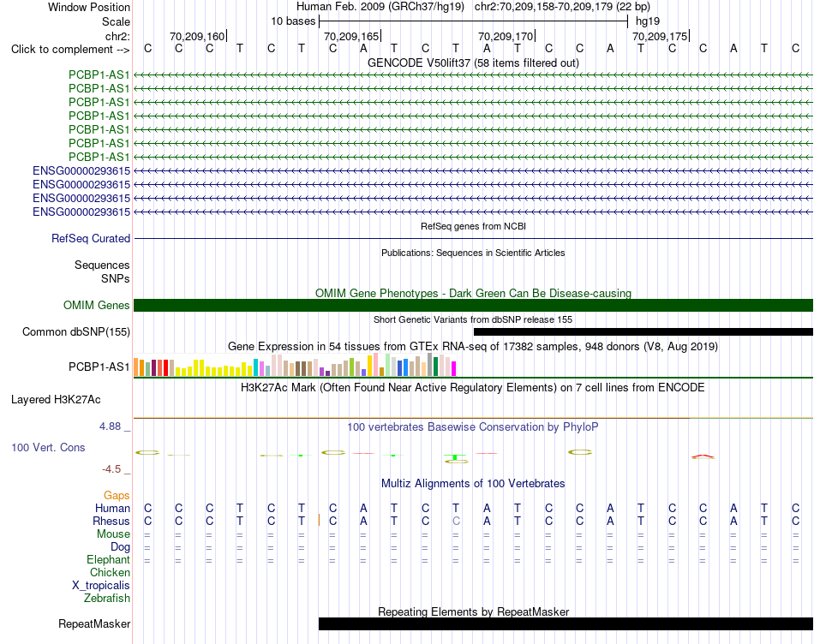Screen dimensions: 814x644
Task: Open the GTEx Gene Expression track title
Action: (473, 346)
